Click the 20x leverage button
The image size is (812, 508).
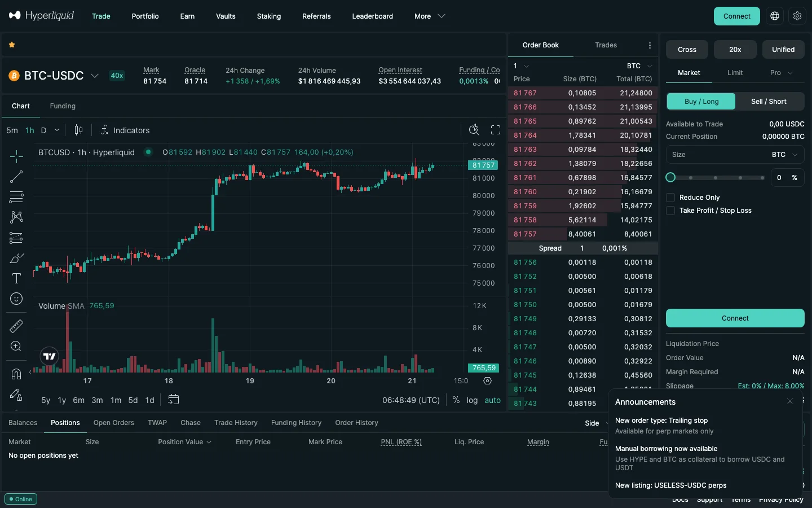pos(735,50)
